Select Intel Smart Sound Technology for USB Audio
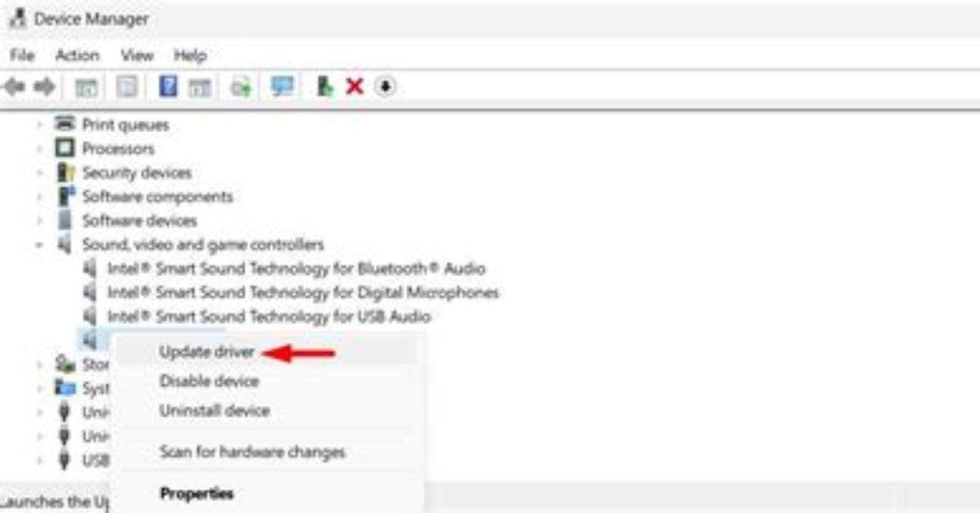Viewport: 980px width, 513px height. (269, 316)
